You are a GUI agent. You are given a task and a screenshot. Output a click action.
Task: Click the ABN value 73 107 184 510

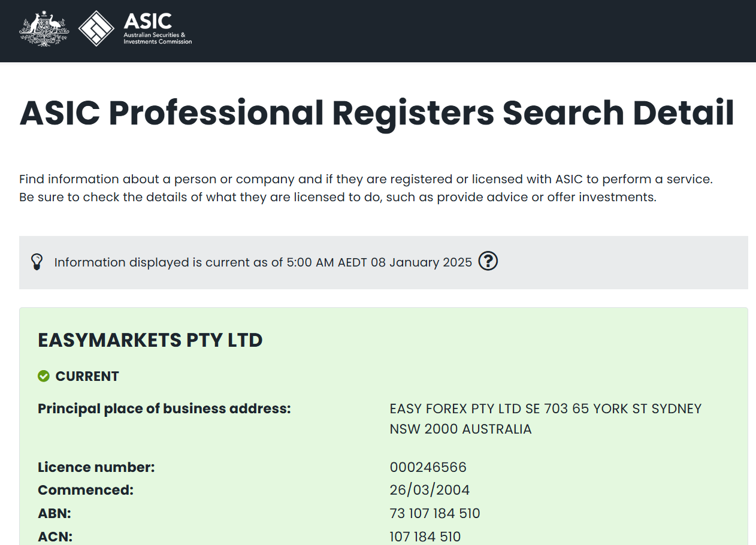434,513
